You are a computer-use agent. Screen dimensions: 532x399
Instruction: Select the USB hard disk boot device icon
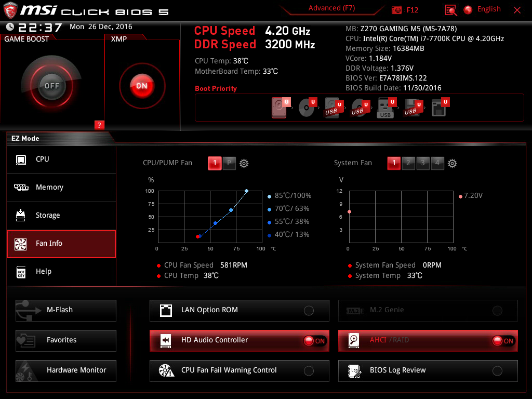(x=334, y=108)
